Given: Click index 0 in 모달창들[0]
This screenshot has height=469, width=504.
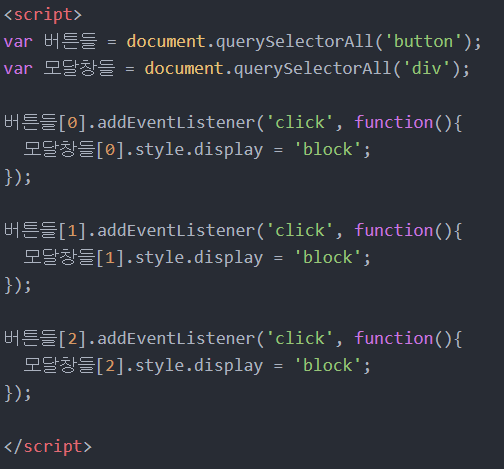Looking at the screenshot, I should point(110,150).
